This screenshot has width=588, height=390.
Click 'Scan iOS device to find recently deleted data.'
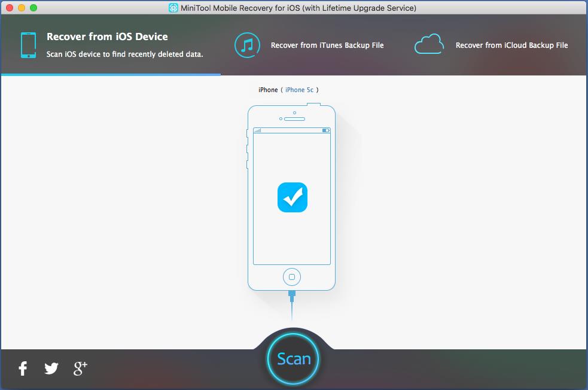coord(124,54)
